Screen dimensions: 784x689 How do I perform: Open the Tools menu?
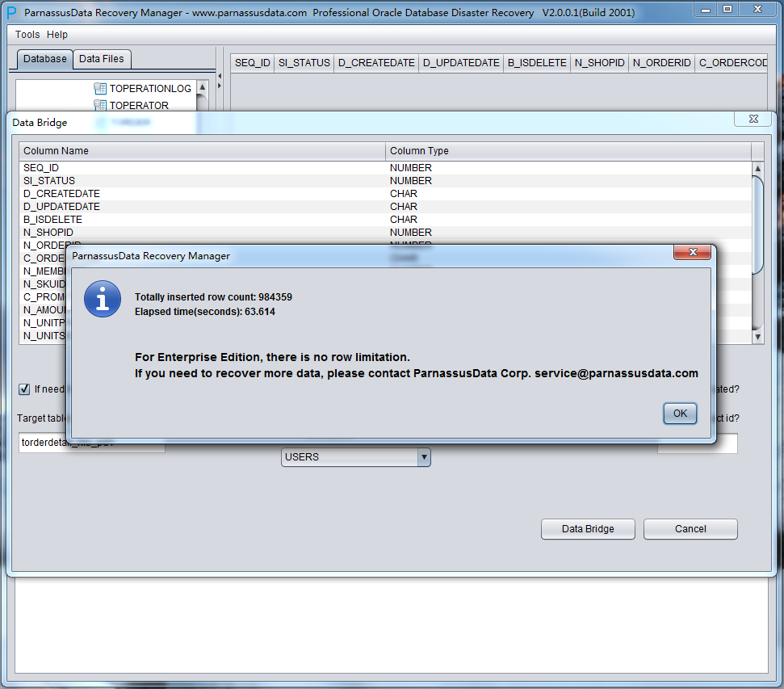pos(27,35)
